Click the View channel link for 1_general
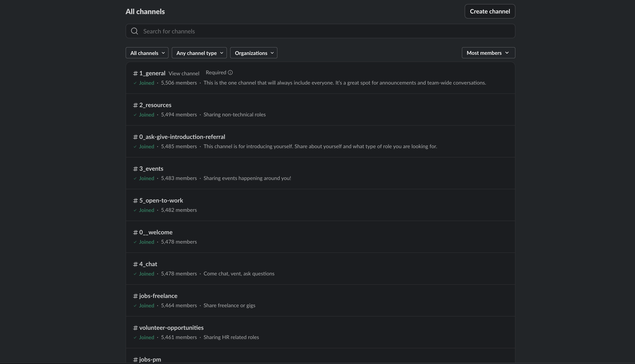 [184, 73]
